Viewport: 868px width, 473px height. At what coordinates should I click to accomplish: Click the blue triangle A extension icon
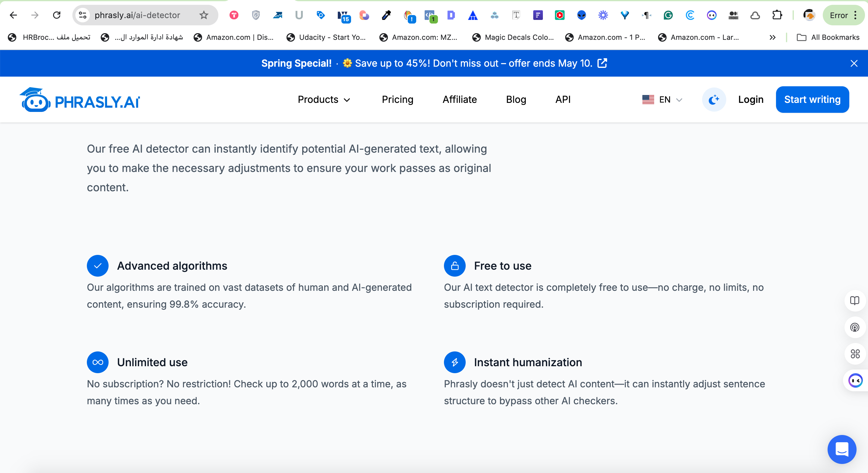point(473,15)
